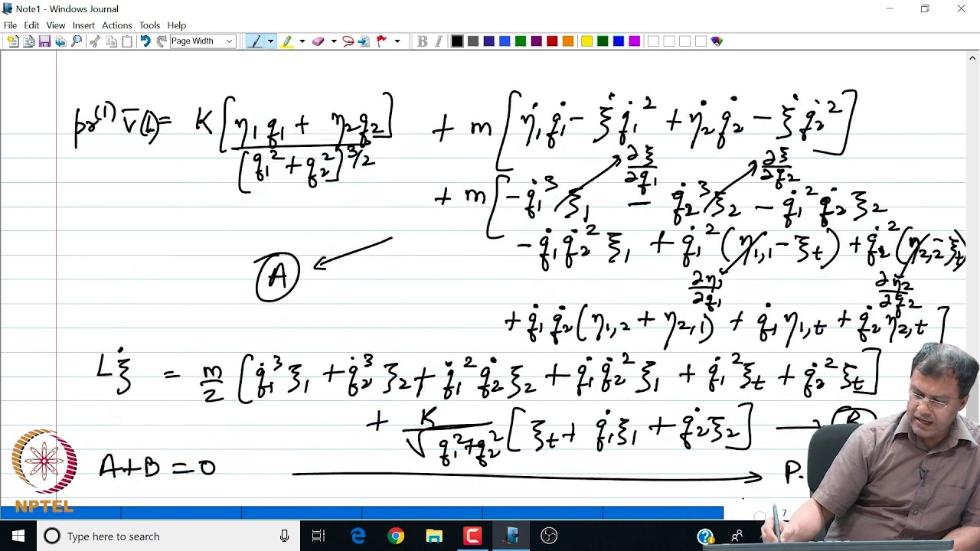The width and height of the screenshot is (980, 551).
Task: Expand the Highlighter options arrow
Action: 302,41
